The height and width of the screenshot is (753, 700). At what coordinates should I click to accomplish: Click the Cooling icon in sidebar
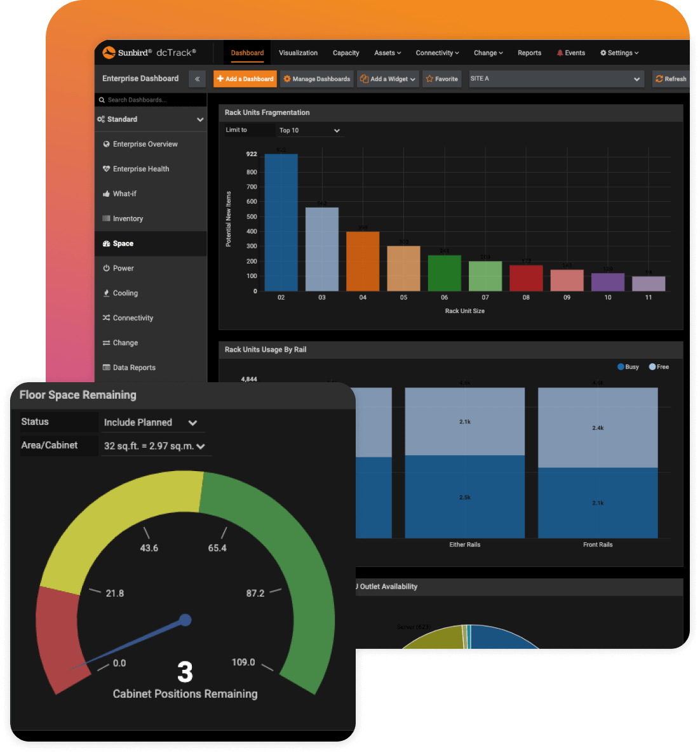(x=106, y=293)
